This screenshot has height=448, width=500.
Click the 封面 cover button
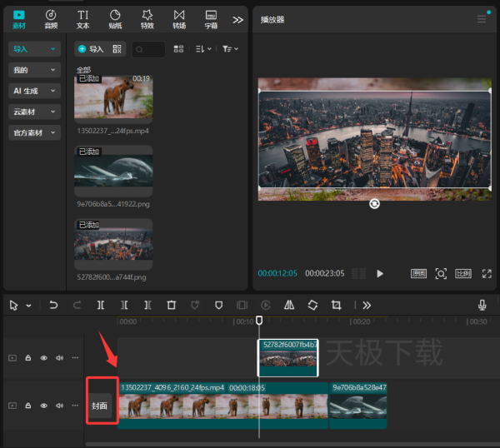tap(100, 406)
